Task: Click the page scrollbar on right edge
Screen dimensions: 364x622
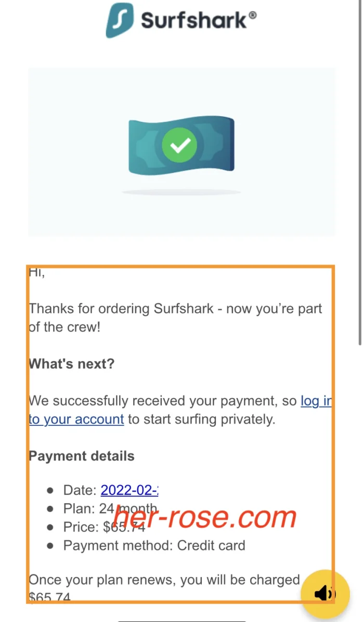Action: click(x=359, y=172)
